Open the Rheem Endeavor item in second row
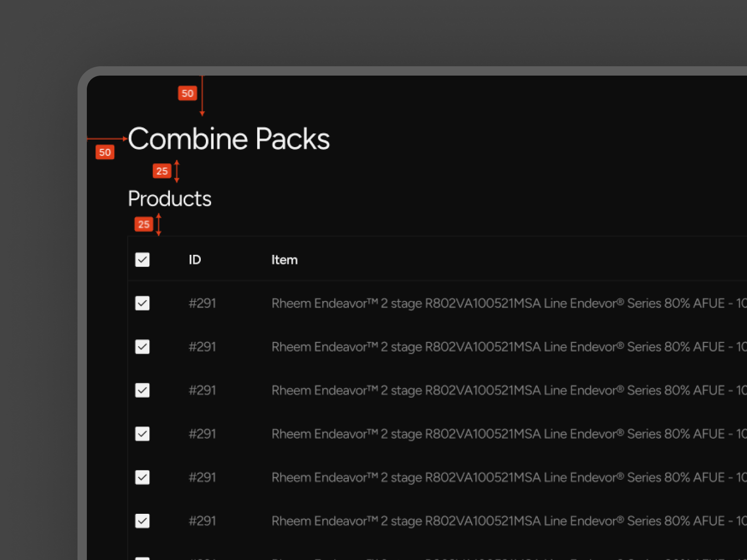 [509, 347]
